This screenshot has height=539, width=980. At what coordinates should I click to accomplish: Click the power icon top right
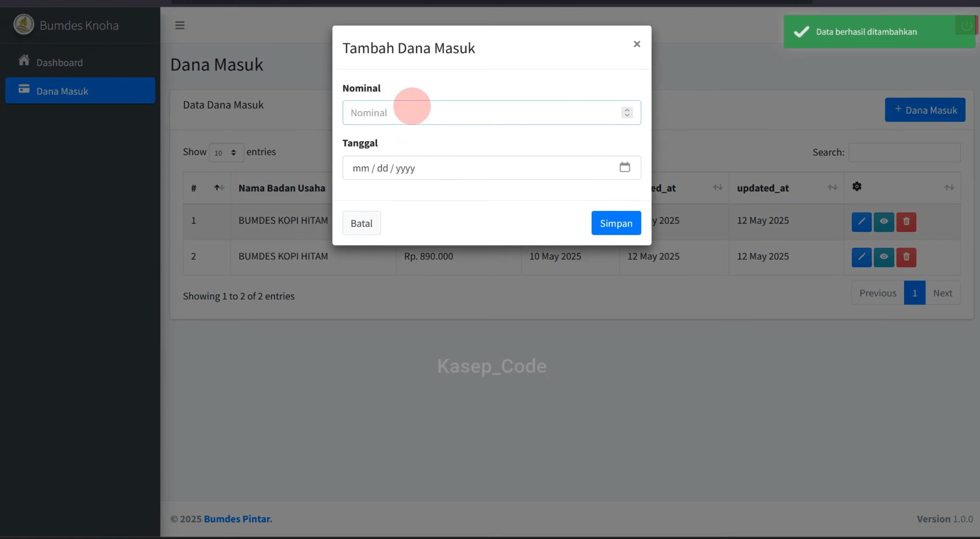coord(966,26)
